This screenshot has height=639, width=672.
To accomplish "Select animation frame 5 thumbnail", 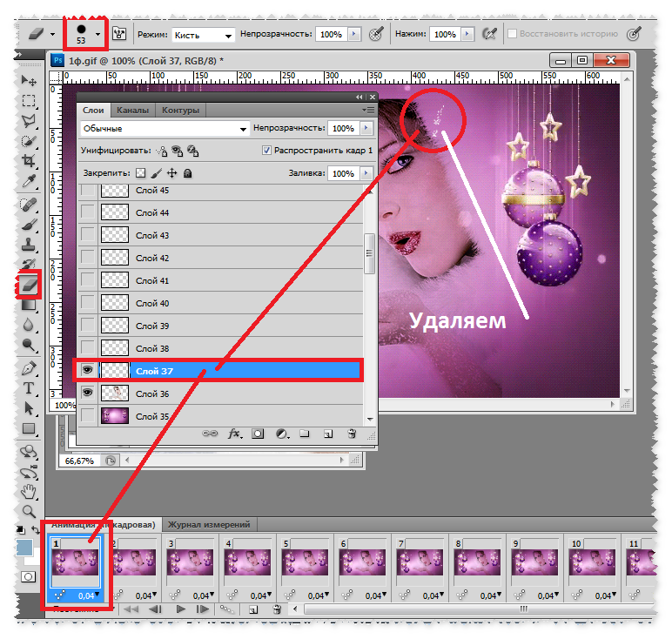I will click(305, 562).
